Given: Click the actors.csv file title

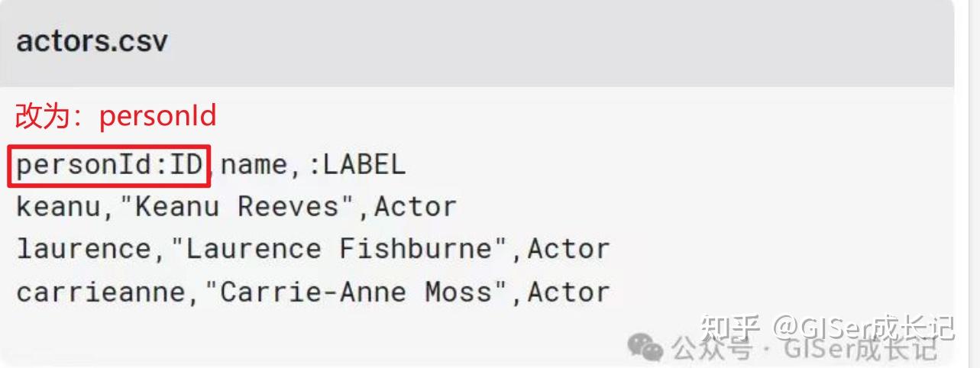Looking at the screenshot, I should (92, 41).
